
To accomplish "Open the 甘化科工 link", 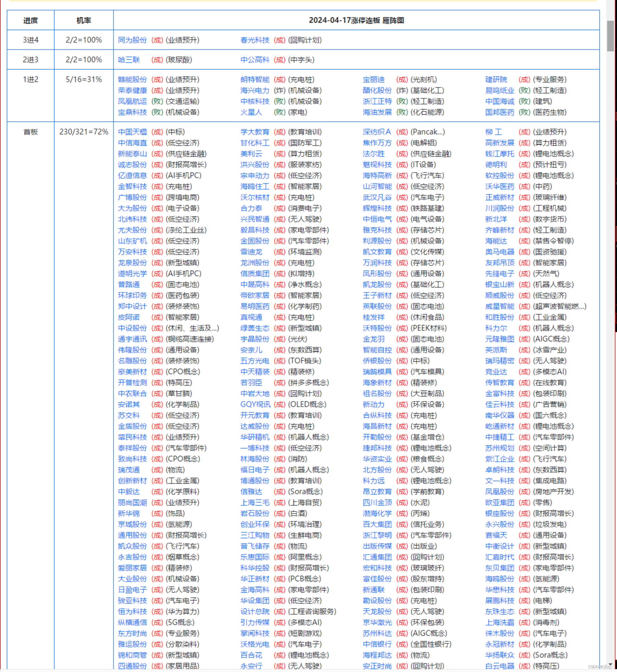I will pyautogui.click(x=255, y=143).
